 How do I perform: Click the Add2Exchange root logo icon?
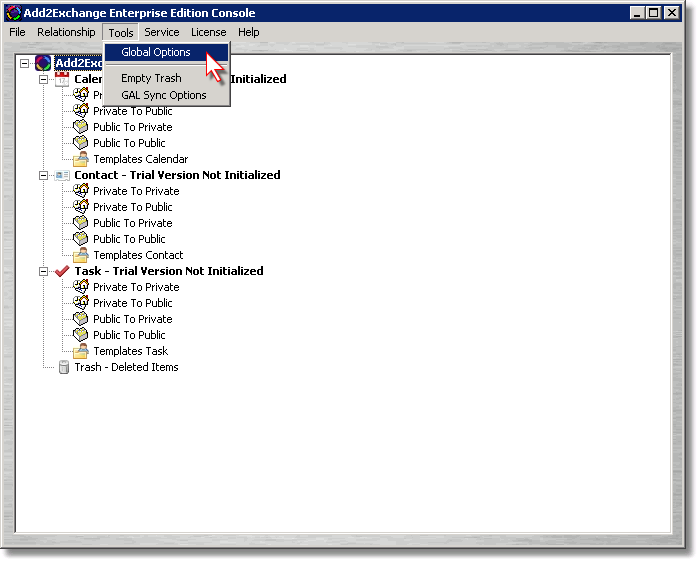43,63
